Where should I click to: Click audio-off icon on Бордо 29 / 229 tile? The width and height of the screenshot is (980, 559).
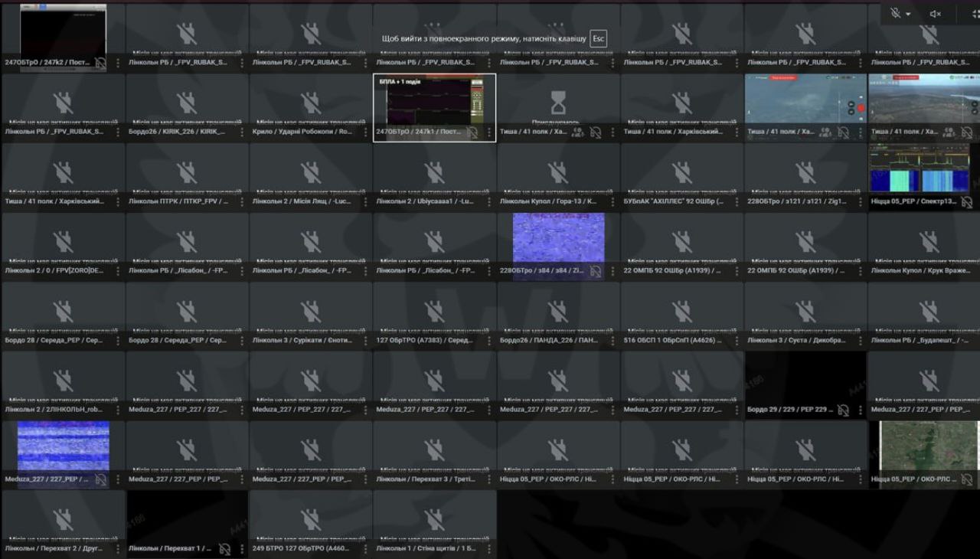click(x=843, y=410)
